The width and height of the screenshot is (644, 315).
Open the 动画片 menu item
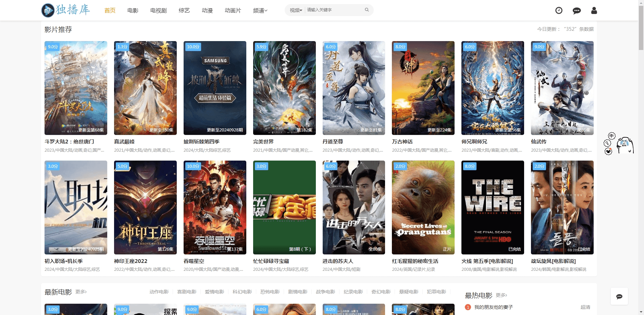233,11
